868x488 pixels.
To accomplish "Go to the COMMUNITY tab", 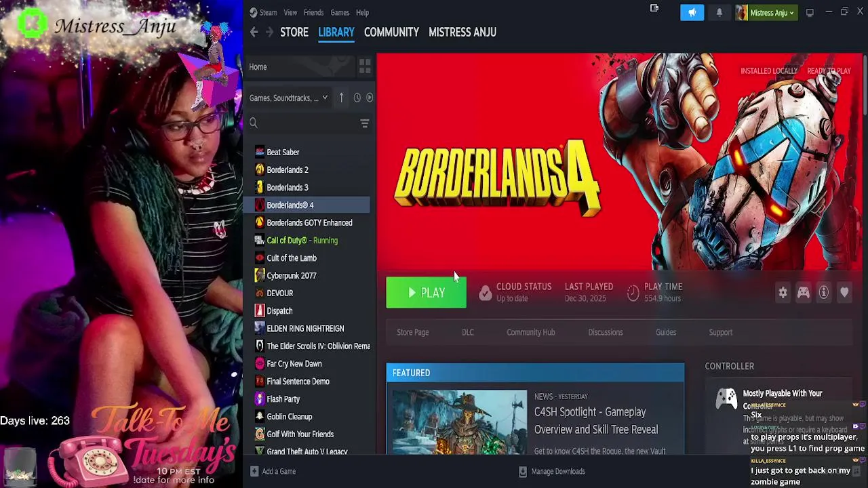I will tap(391, 32).
